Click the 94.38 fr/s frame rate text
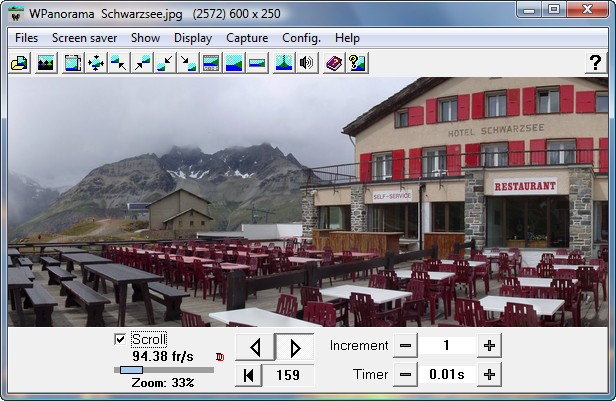Image resolution: width=616 pixels, height=401 pixels. point(163,356)
